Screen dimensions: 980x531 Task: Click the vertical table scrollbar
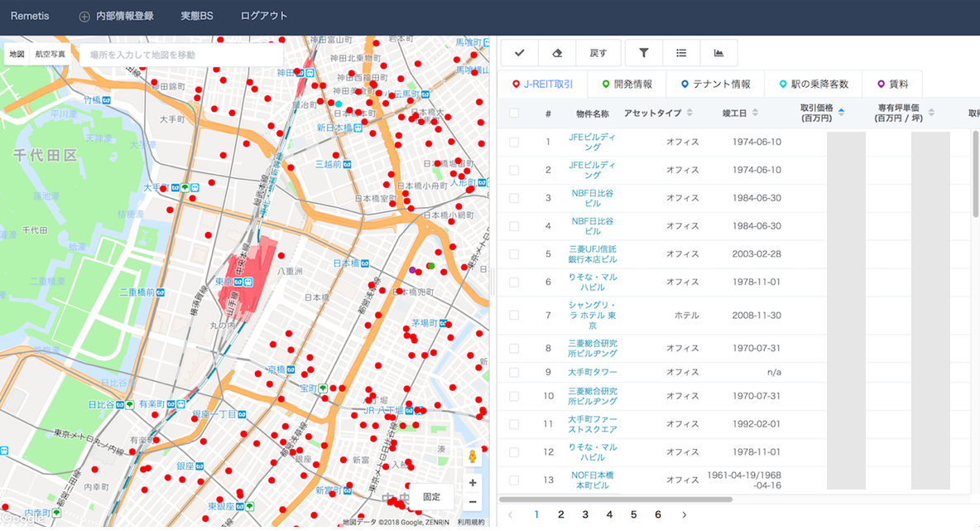tap(976, 174)
